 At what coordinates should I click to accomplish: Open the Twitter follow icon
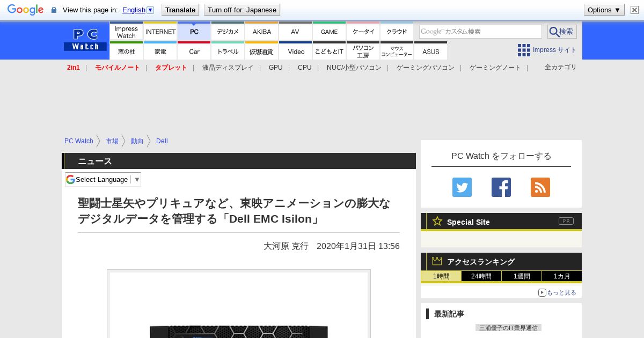click(x=462, y=187)
